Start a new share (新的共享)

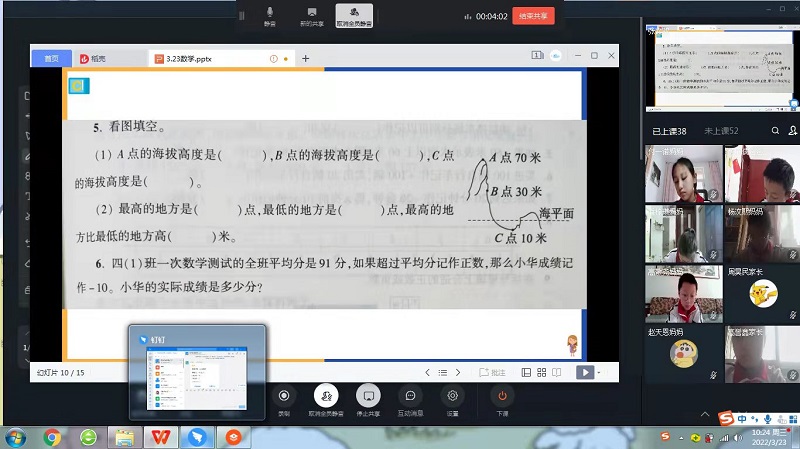coord(311,16)
